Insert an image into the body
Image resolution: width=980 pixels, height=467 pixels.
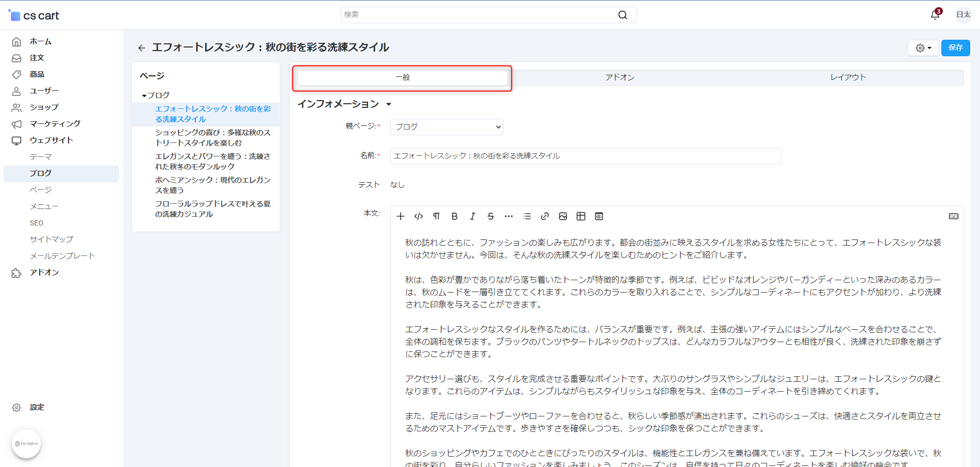tap(562, 216)
